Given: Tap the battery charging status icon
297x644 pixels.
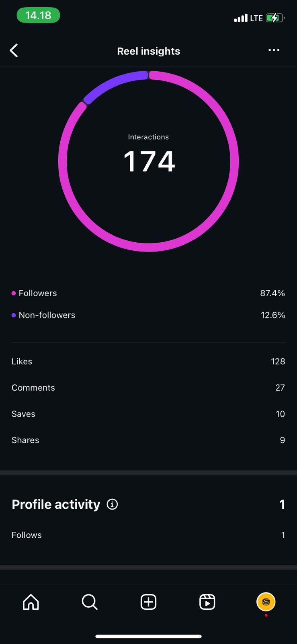Looking at the screenshot, I should click(275, 18).
